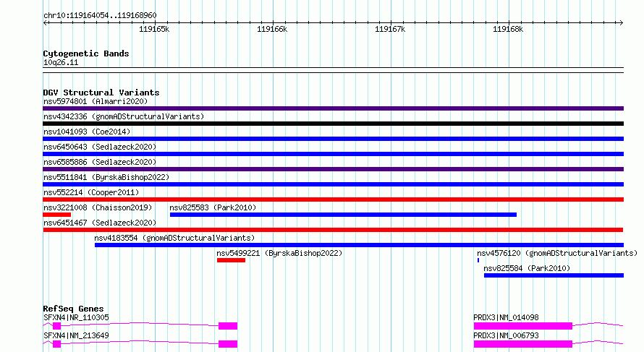Image resolution: width=644 pixels, height=352 pixels.
Task: Select the nsv4183554 gnomADStructuralVariants blue bar
Action: (x=359, y=245)
